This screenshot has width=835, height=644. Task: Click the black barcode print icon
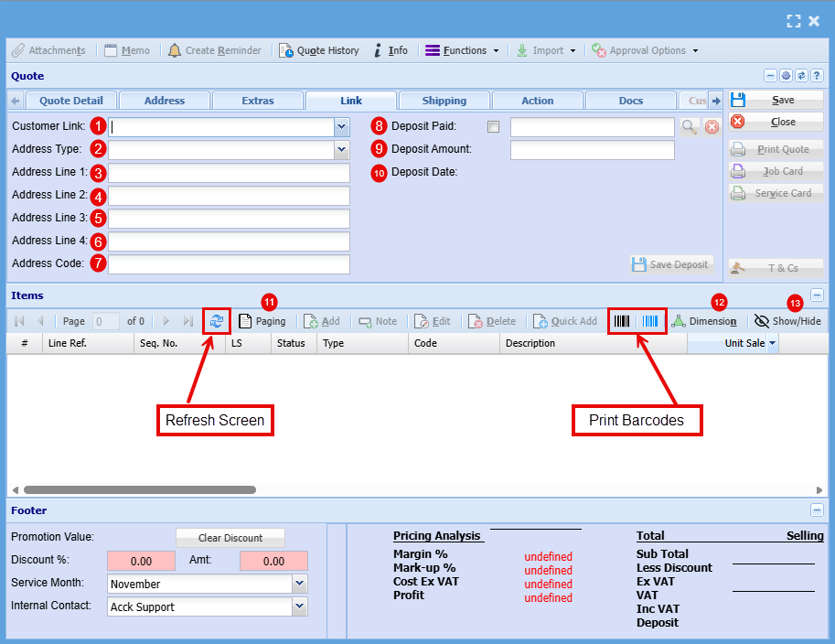click(622, 321)
